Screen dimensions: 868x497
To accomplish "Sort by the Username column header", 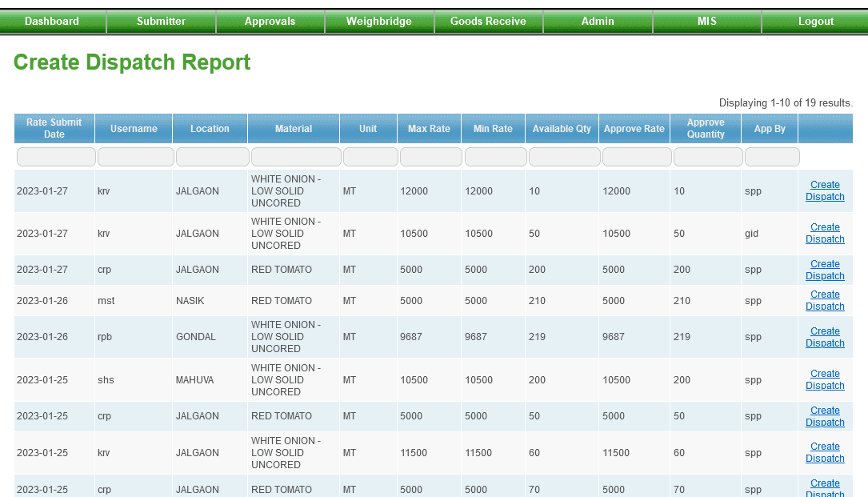I will (x=134, y=128).
